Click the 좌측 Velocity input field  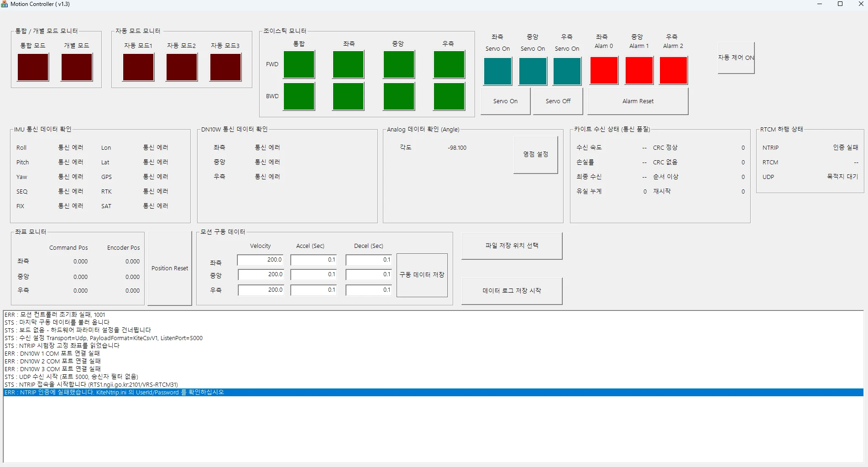pos(260,260)
